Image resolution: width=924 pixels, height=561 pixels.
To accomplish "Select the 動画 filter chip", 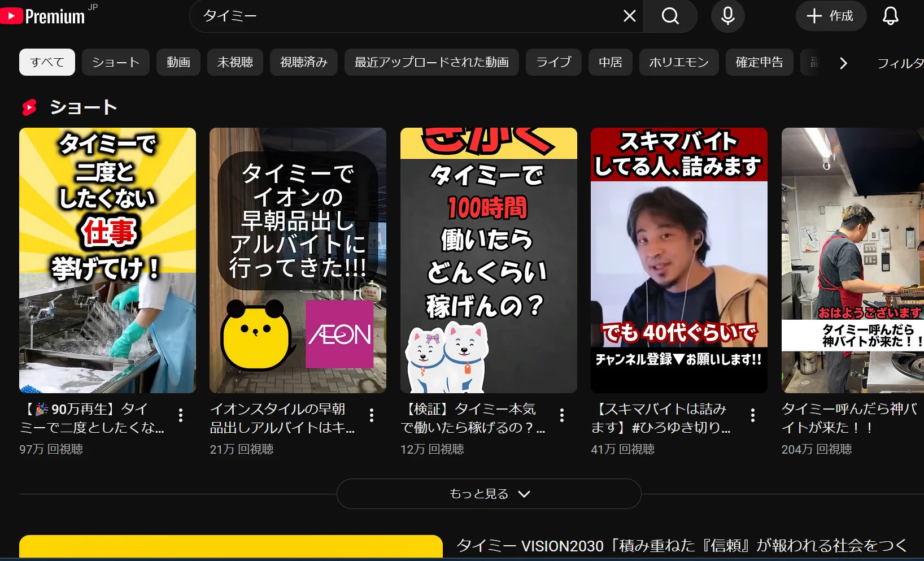I will point(178,62).
